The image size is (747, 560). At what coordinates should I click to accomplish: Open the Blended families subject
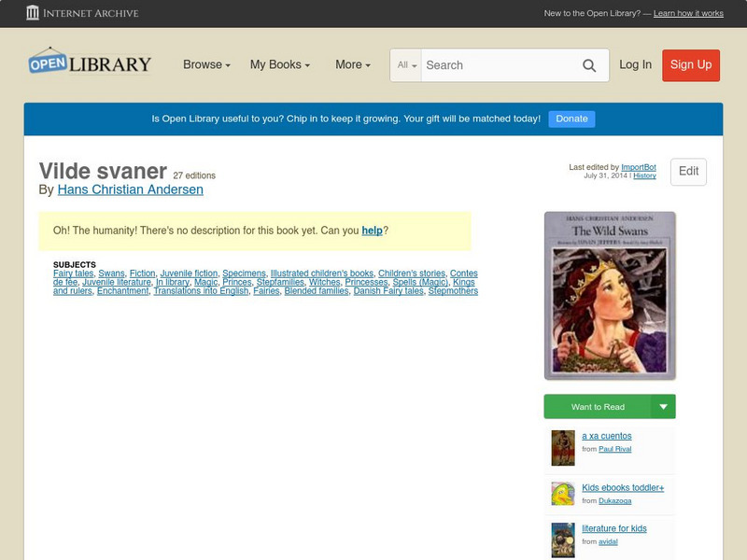tap(317, 291)
